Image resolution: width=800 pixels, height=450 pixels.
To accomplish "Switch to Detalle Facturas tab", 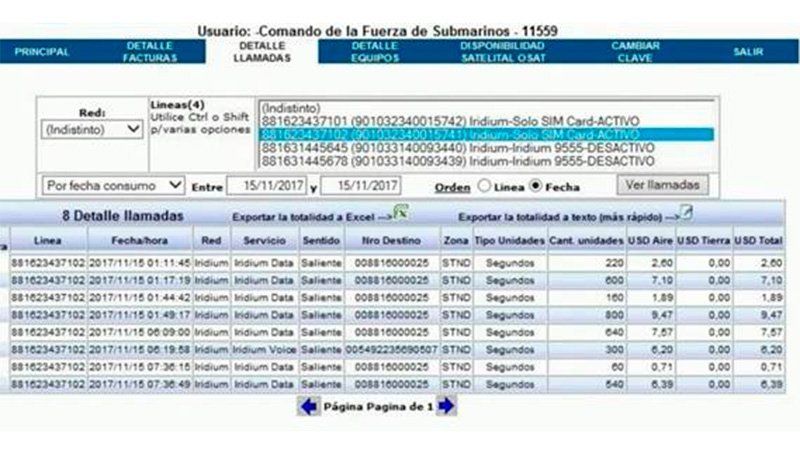I will click(x=150, y=52).
